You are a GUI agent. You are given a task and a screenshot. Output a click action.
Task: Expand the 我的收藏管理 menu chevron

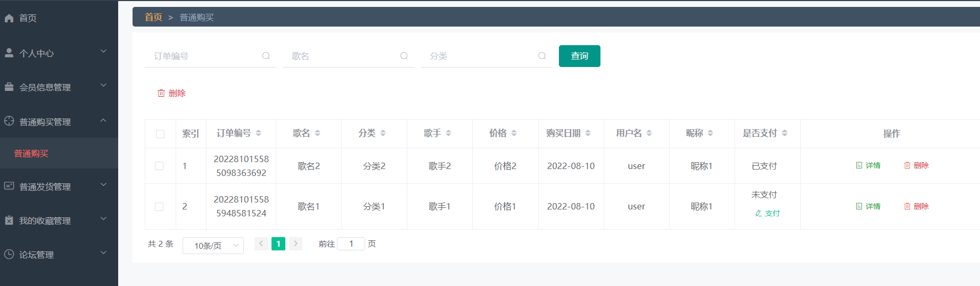pyautogui.click(x=104, y=219)
